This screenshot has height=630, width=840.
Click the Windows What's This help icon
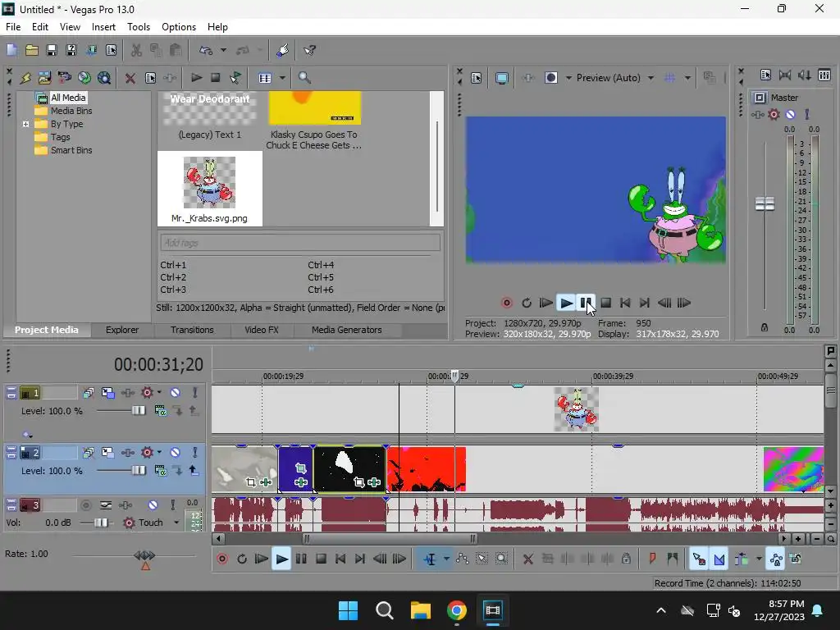pos(309,50)
